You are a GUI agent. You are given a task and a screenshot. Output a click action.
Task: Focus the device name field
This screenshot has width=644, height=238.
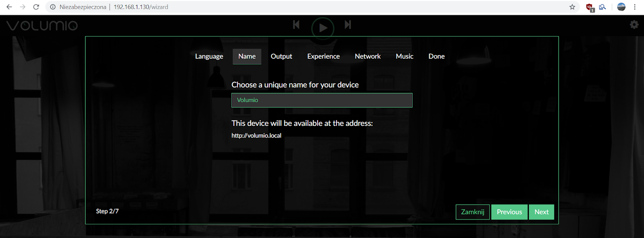coord(322,100)
